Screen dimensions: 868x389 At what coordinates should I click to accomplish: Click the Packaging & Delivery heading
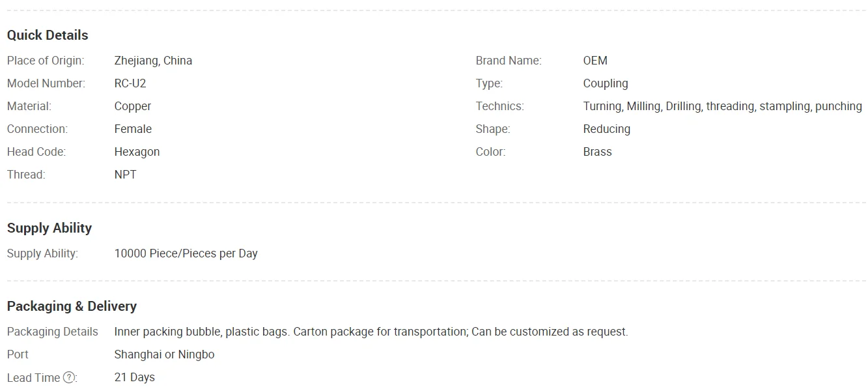[72, 306]
